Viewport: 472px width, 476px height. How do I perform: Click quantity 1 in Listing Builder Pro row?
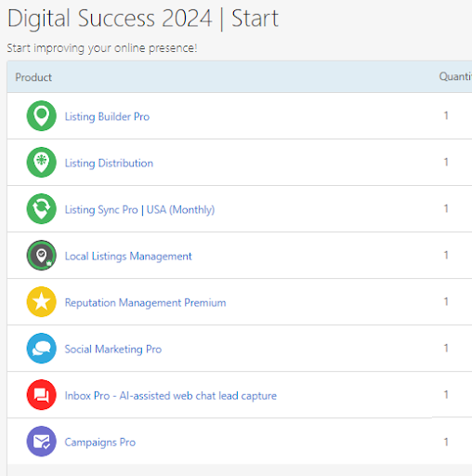point(446,115)
